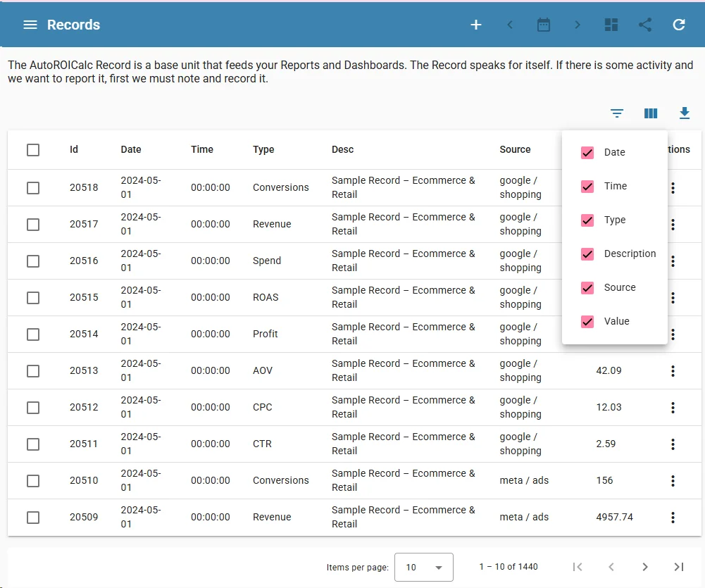Add a new record with the plus icon

476,24
